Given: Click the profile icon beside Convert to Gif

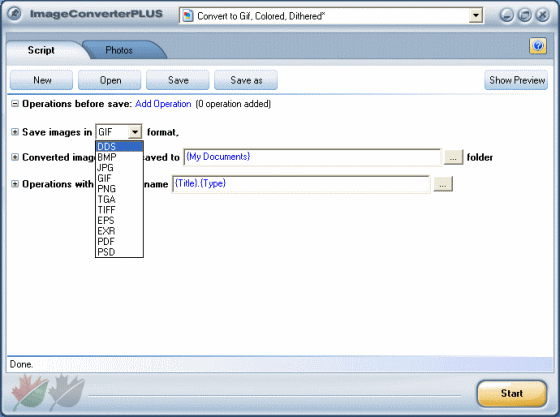Looking at the screenshot, I should click(x=188, y=16).
